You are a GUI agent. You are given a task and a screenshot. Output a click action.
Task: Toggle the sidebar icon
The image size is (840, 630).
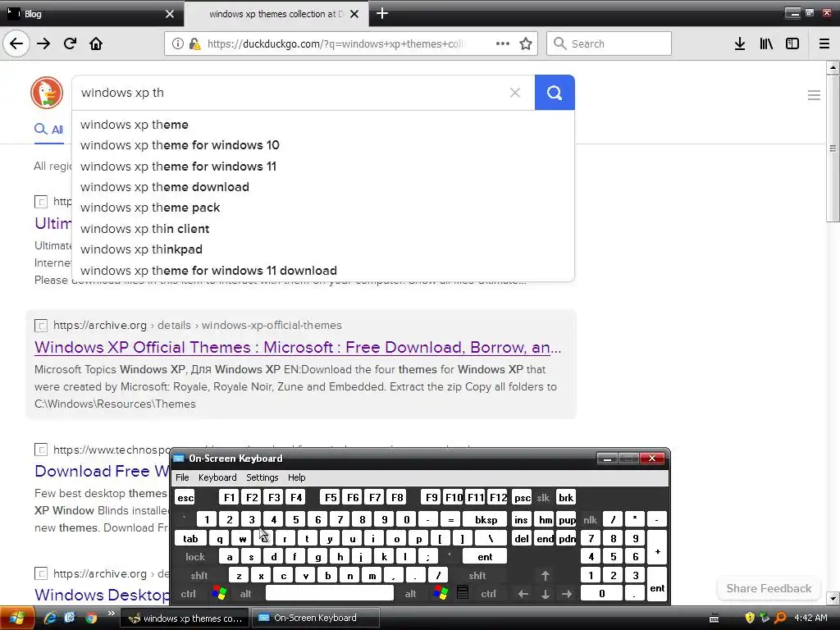tap(792, 43)
